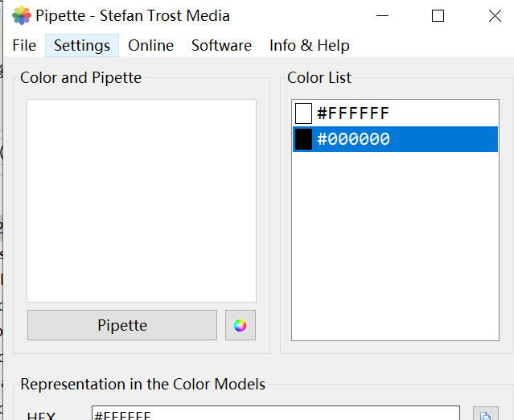The image size is (514, 420).
Task: Open the color wheel picker
Action: [240, 325]
